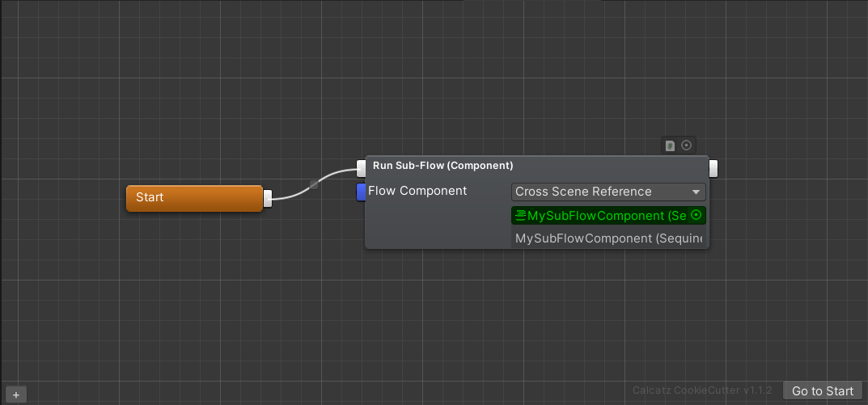The image size is (868, 405).
Task: Click the Run Sub-Flow node's white input port
Action: 361,168
